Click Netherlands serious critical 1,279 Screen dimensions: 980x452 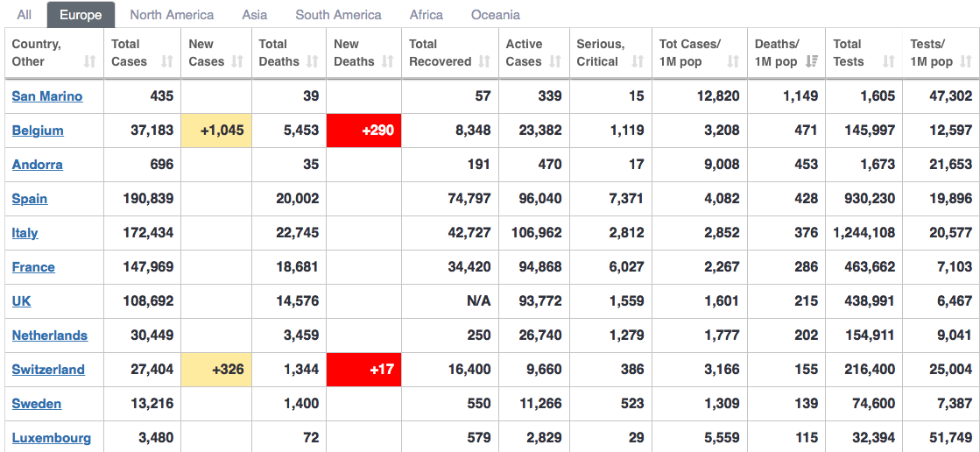click(x=625, y=335)
